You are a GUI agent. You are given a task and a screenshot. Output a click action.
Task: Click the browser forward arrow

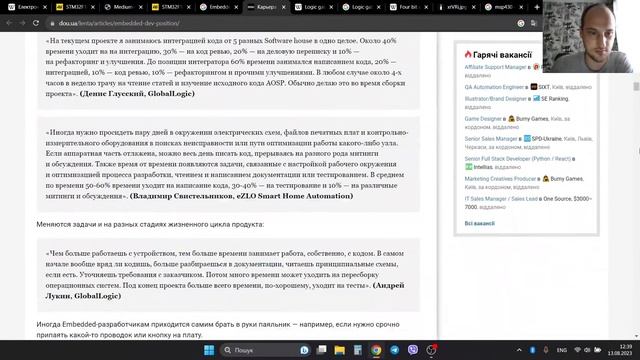22,23
